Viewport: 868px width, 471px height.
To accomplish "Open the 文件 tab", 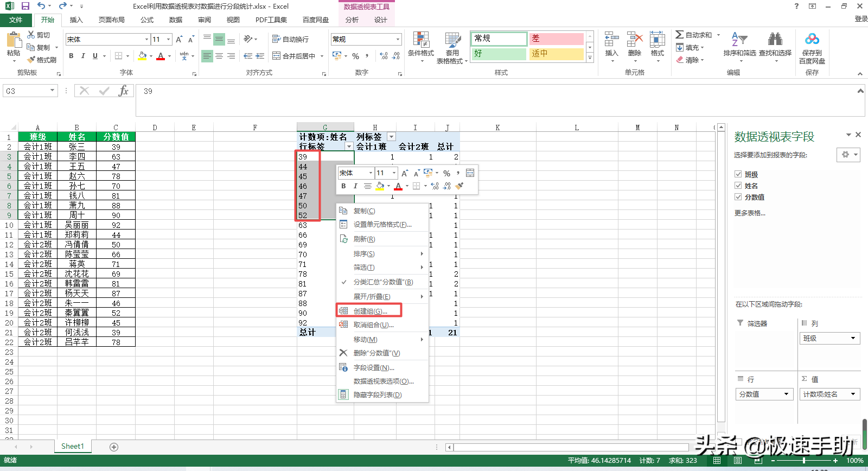I will coord(16,20).
